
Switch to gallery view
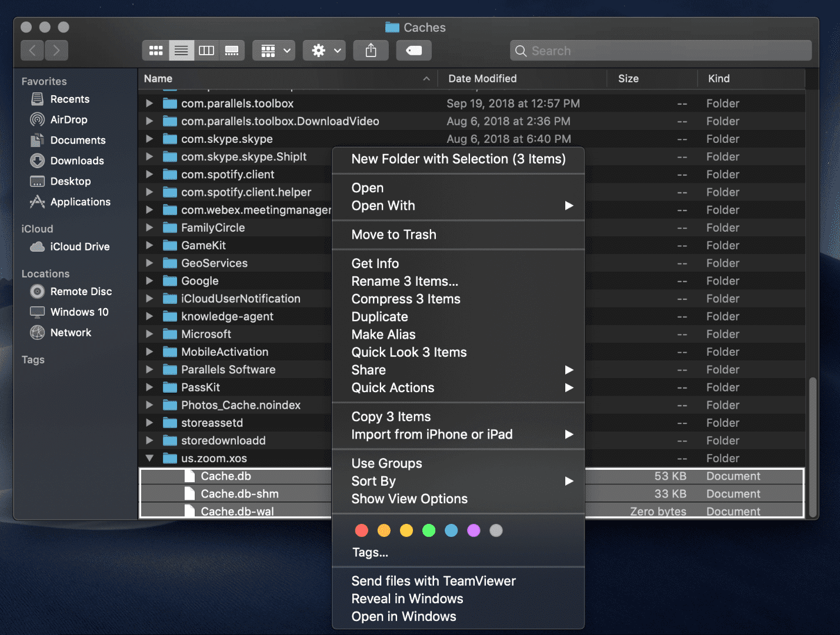[232, 51]
